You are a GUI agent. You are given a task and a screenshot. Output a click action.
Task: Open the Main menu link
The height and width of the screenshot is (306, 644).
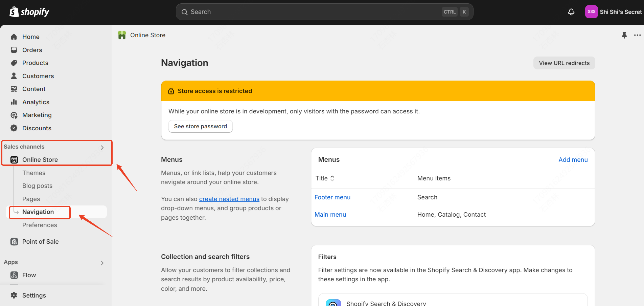point(330,215)
